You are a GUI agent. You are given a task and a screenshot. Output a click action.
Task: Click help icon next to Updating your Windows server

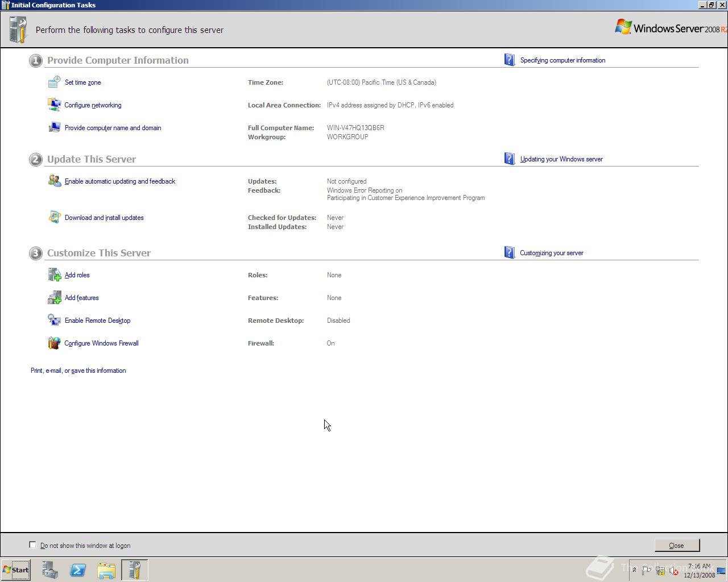tap(510, 159)
